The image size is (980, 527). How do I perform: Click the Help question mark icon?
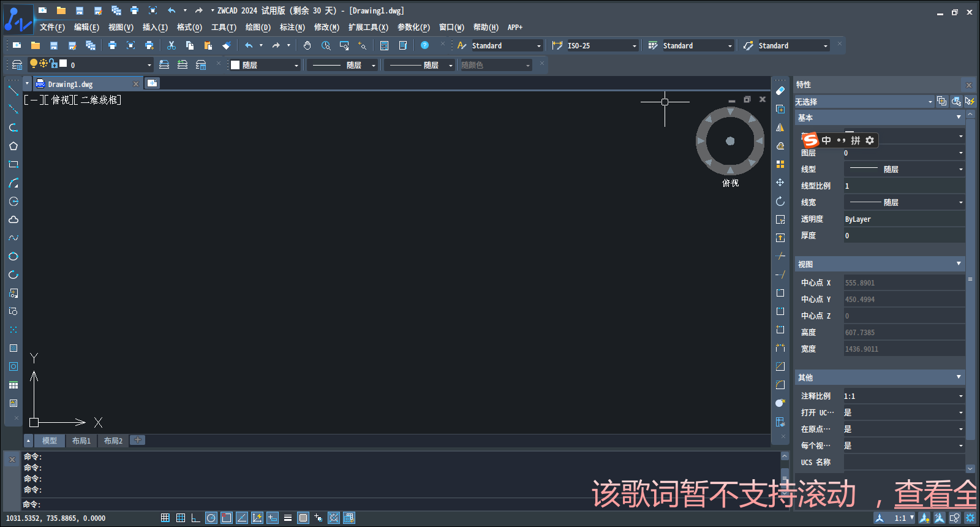pyautogui.click(x=424, y=45)
